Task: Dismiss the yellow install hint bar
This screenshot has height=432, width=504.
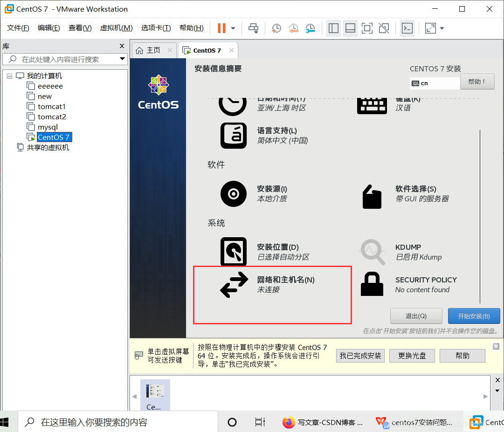Action: 496,346
